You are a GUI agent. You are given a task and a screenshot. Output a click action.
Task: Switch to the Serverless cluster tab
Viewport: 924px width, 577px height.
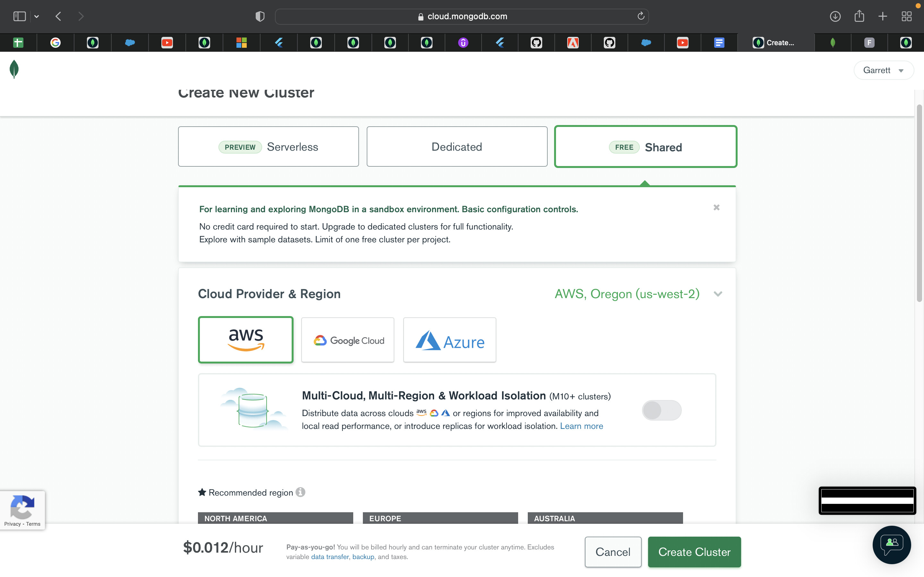269,147
